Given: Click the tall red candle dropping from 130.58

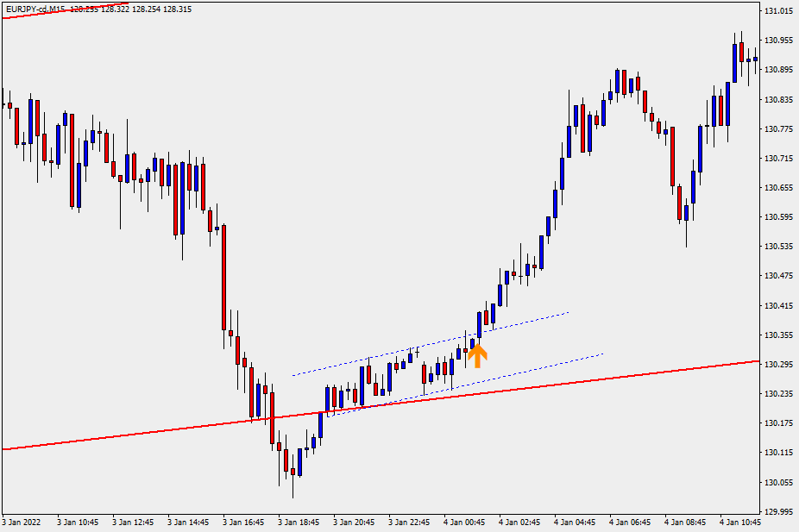Looking at the screenshot, I should coord(223,276).
